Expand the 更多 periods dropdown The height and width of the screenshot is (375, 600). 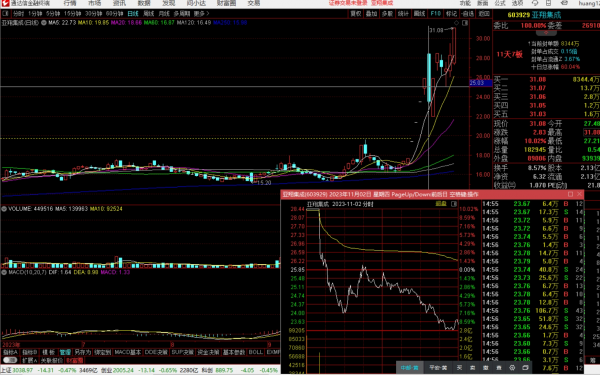(201, 13)
